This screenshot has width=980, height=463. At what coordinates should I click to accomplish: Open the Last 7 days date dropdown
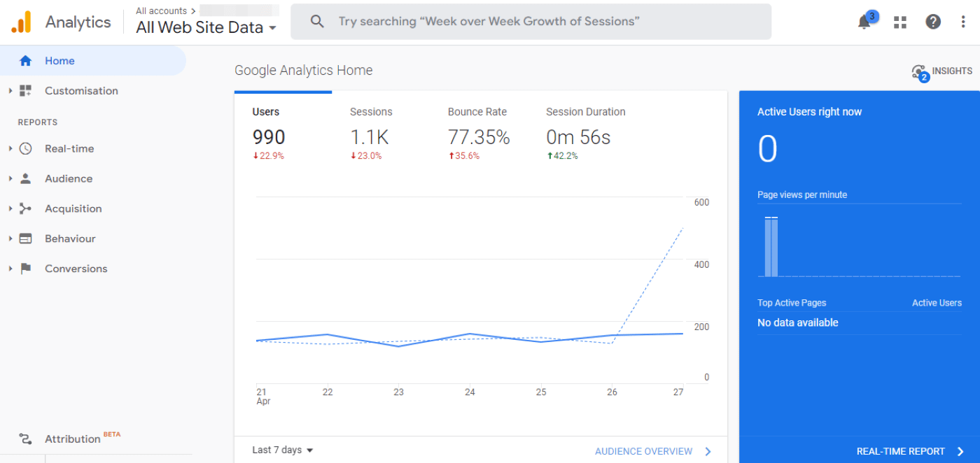[x=281, y=450]
